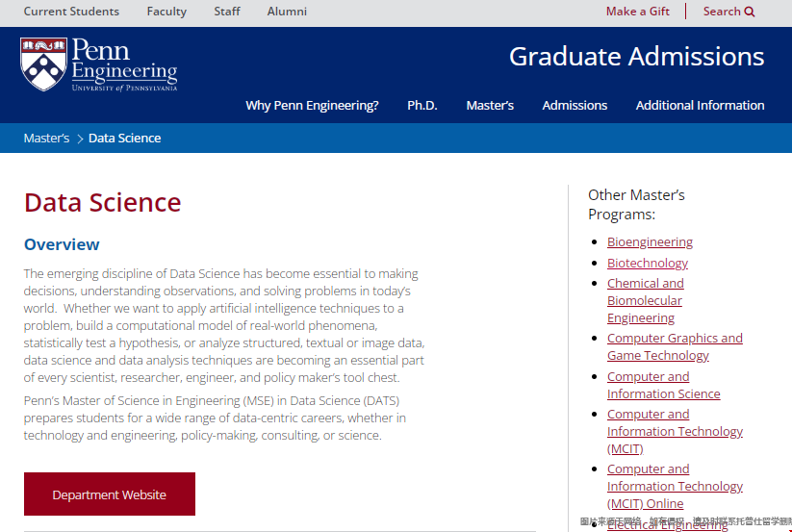Open the Faculty top link
The height and width of the screenshot is (532, 792).
point(166,12)
